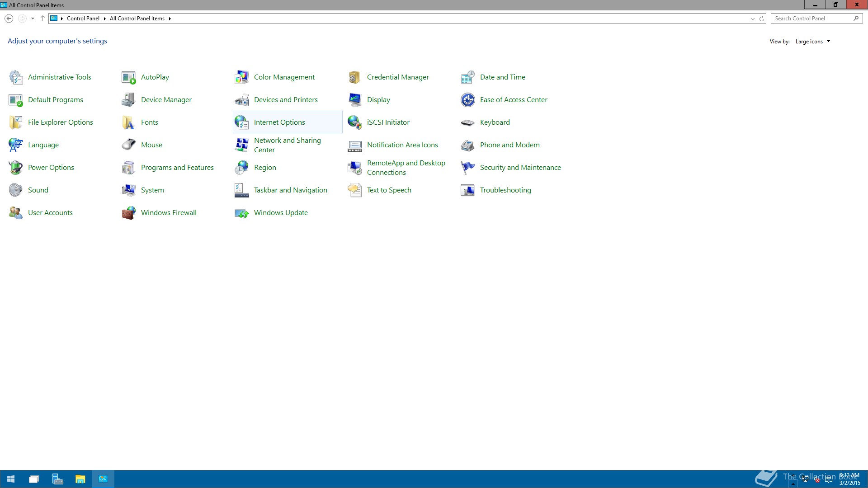This screenshot has height=488, width=868.
Task: Click the search magnifier icon
Action: 856,19
